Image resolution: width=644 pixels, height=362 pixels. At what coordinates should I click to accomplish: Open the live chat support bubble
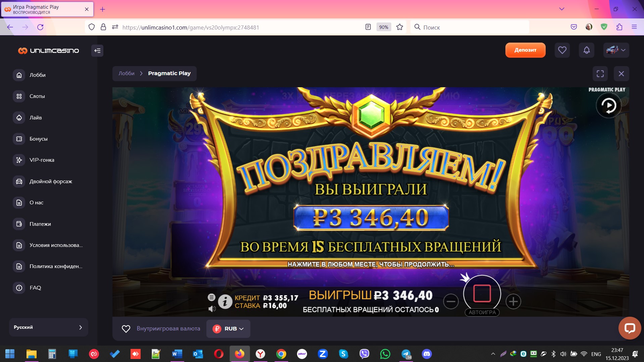[630, 328]
